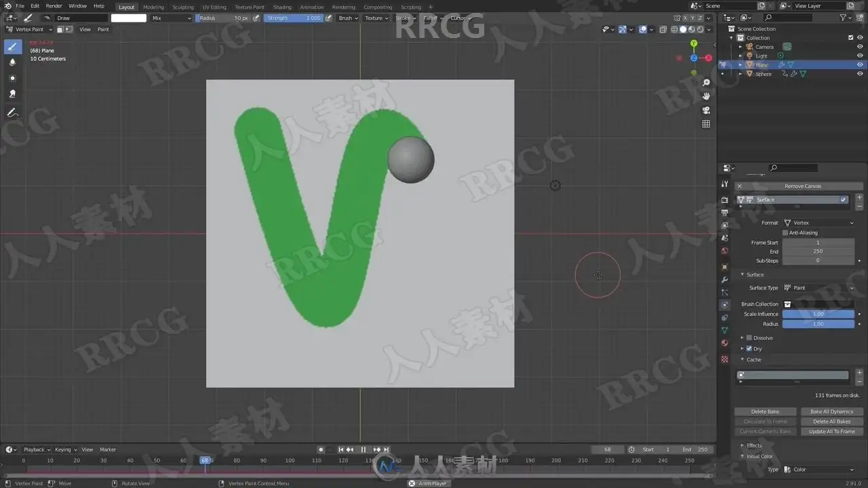Screen dimensions: 868x488
Task: Disable the Dry checkbox
Action: 749,348
